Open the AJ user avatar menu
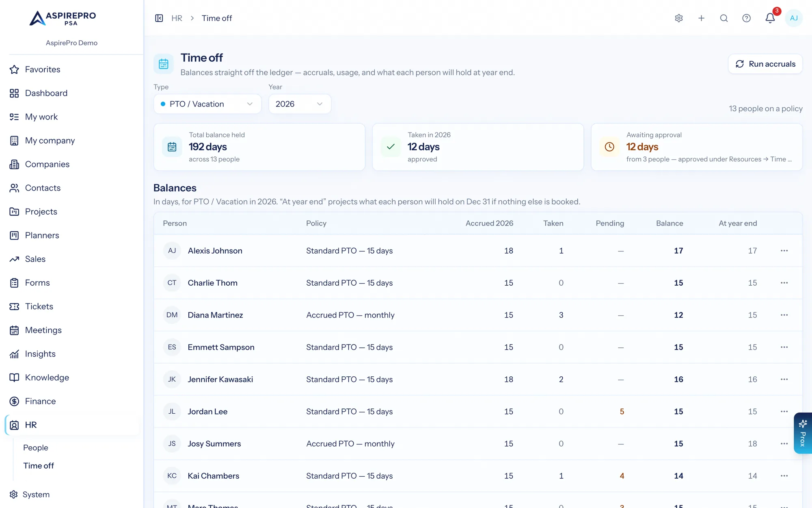The width and height of the screenshot is (812, 508). 794,18
